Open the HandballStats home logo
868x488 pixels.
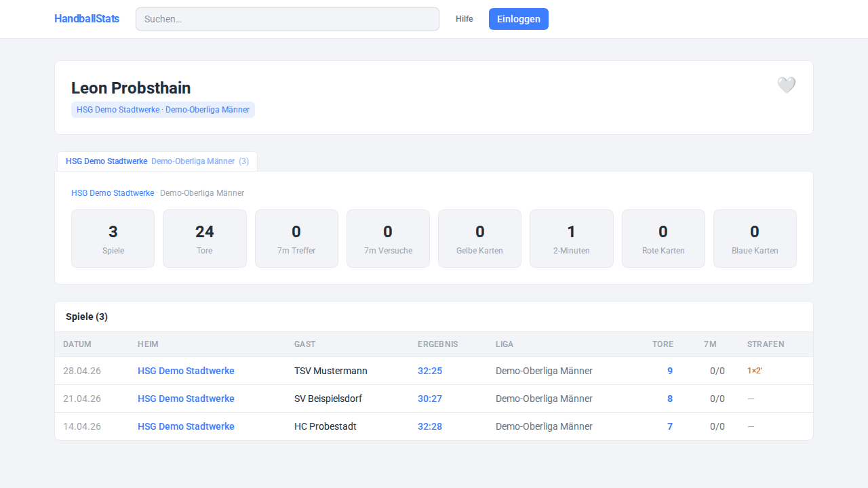[87, 19]
